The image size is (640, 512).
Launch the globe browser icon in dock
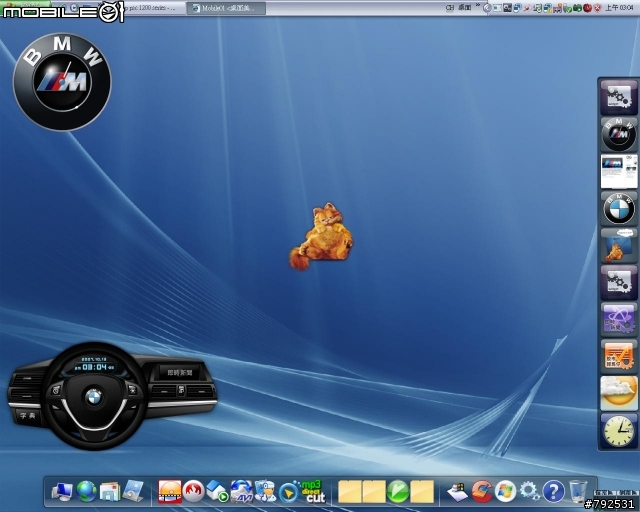tap(86, 491)
